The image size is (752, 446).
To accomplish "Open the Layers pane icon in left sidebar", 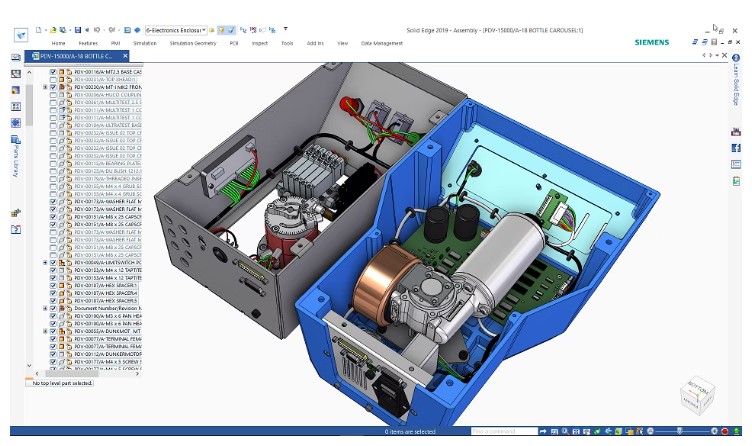I will [x=16, y=90].
